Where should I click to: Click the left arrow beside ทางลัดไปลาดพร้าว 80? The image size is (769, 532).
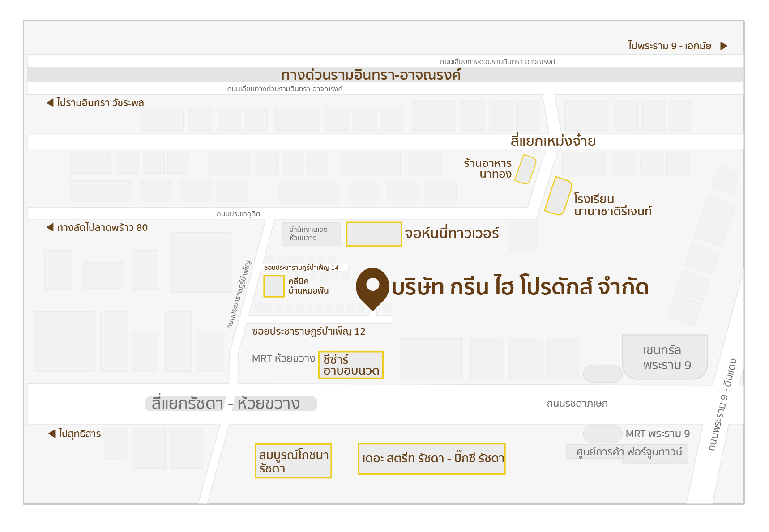click(50, 227)
